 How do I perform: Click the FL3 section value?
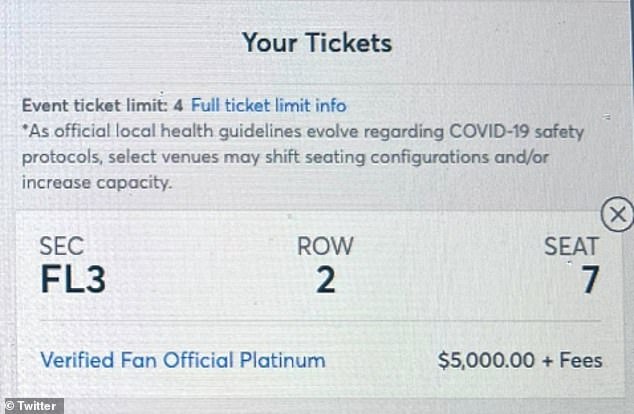(x=73, y=281)
